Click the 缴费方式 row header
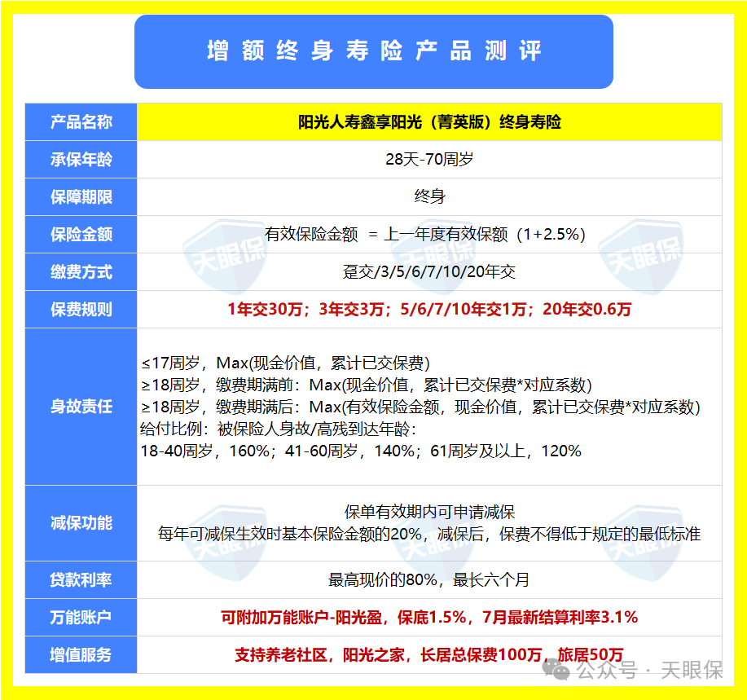747x700 pixels. [80, 272]
